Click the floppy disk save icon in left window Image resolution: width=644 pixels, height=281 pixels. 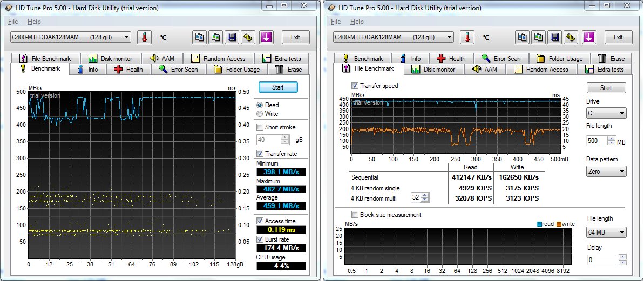(x=232, y=37)
